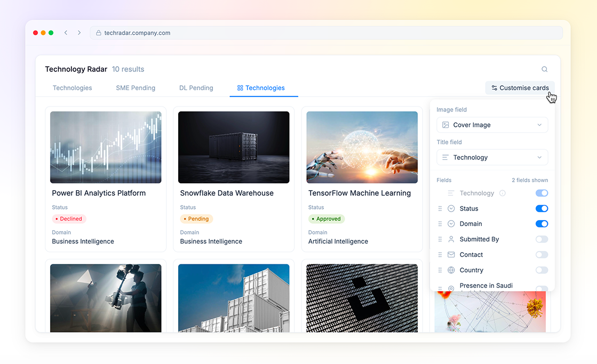Screen dimensions: 597x364
Task: Toggle the Technology field switch
Action: [x=542, y=193]
